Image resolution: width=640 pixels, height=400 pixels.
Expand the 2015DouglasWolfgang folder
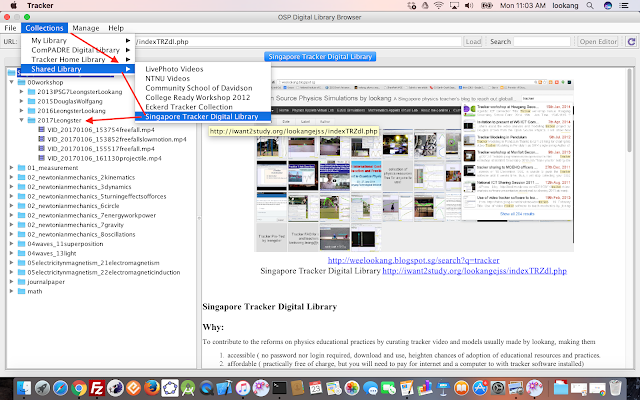pyautogui.click(x=22, y=101)
